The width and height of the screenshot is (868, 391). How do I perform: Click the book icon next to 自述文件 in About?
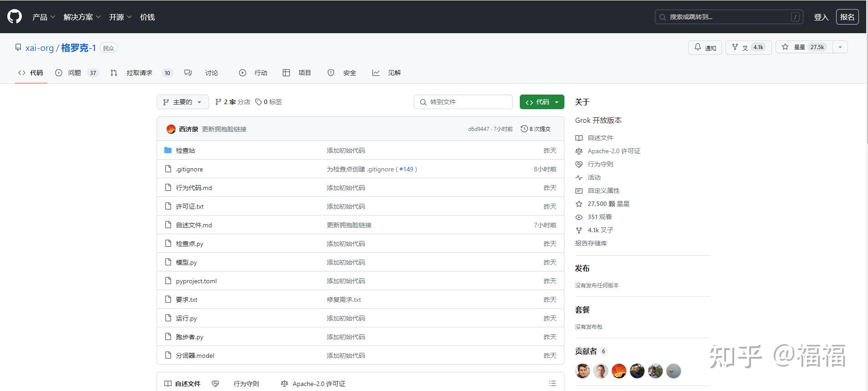pyautogui.click(x=579, y=138)
